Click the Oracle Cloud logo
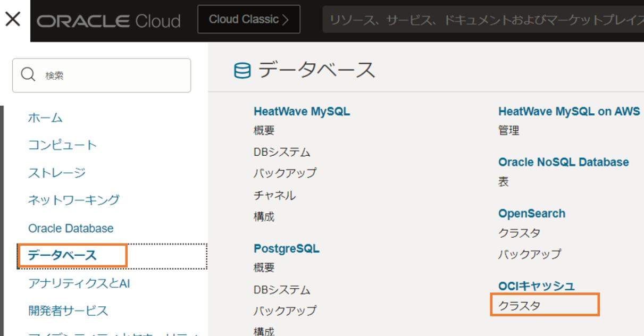Screen dimensions: 644x336 (x=108, y=21)
